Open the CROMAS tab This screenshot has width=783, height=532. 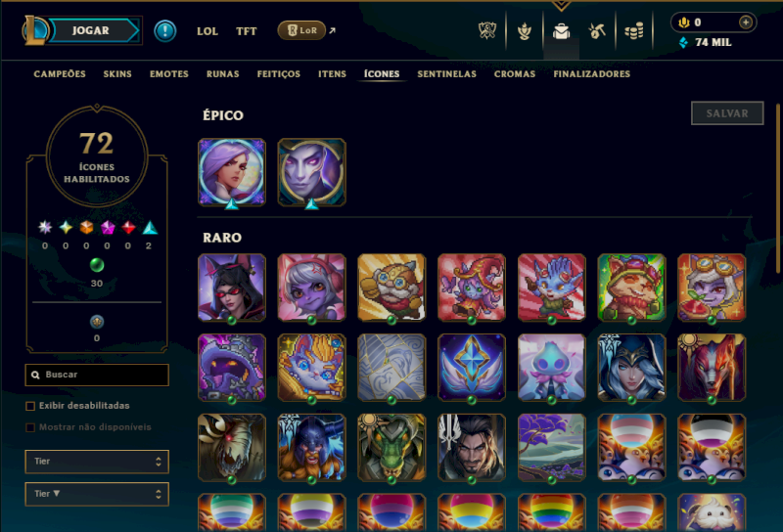point(515,74)
